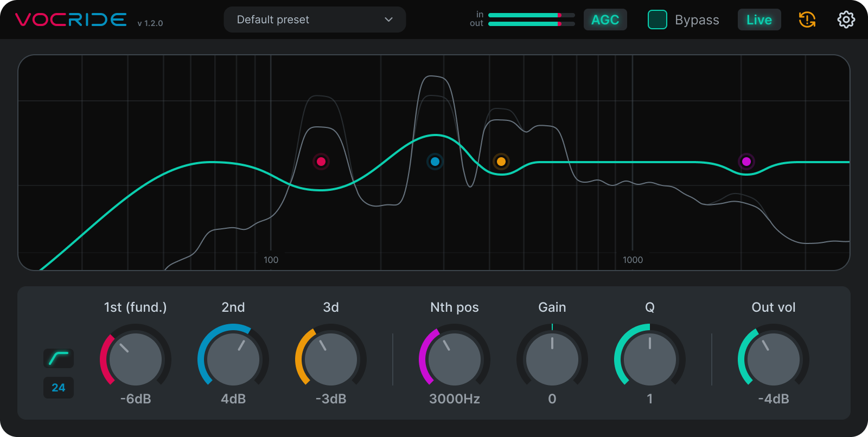Click the 2nd harmonic knob

(x=233, y=359)
